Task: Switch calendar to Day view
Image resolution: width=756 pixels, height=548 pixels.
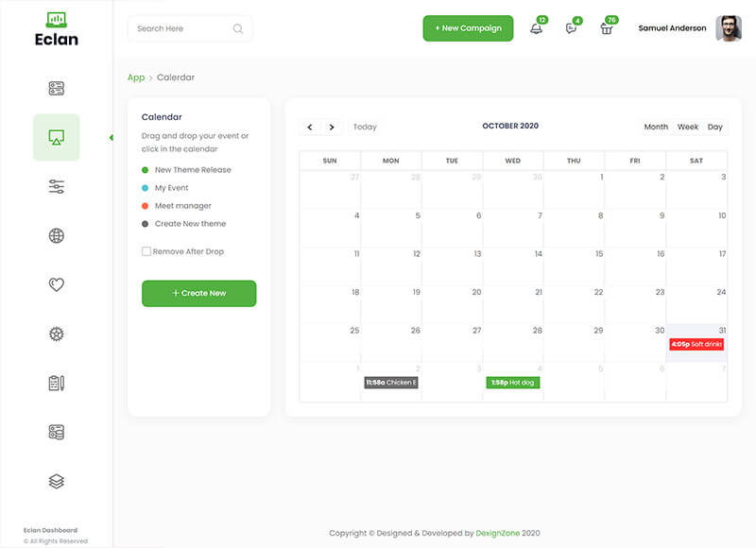Action: (714, 127)
